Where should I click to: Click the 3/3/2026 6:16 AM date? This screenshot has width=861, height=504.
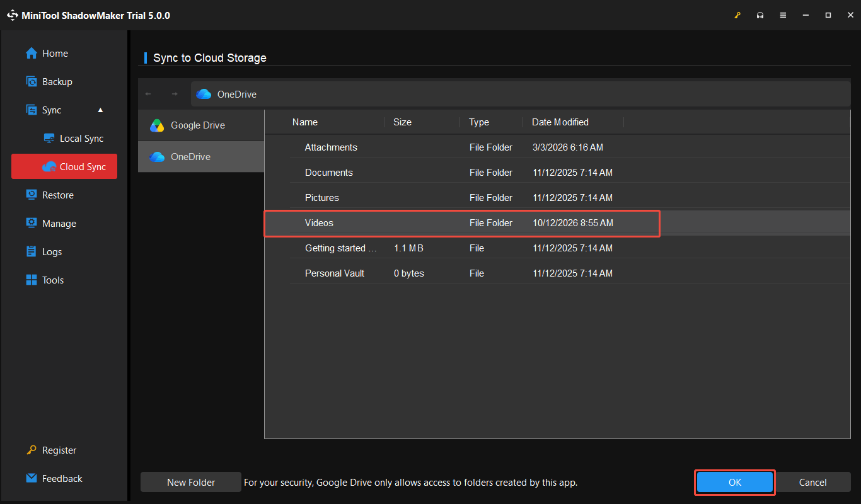point(568,147)
